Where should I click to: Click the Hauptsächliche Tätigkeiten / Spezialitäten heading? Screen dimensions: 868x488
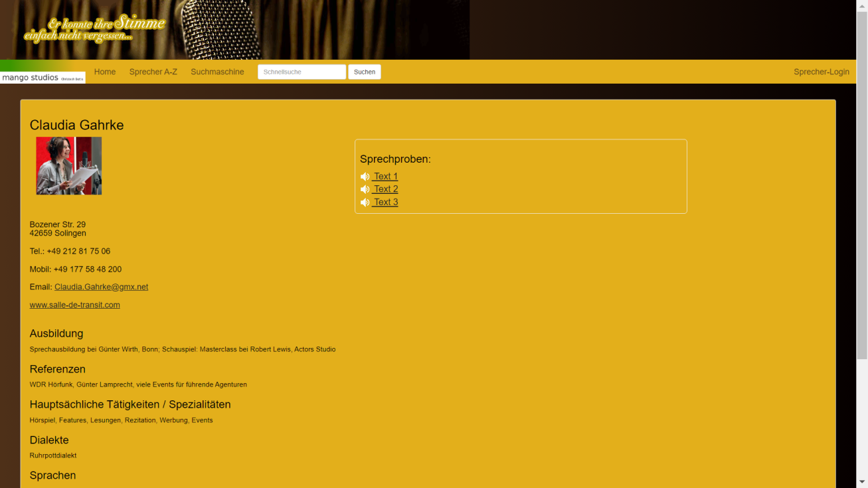[130, 404]
